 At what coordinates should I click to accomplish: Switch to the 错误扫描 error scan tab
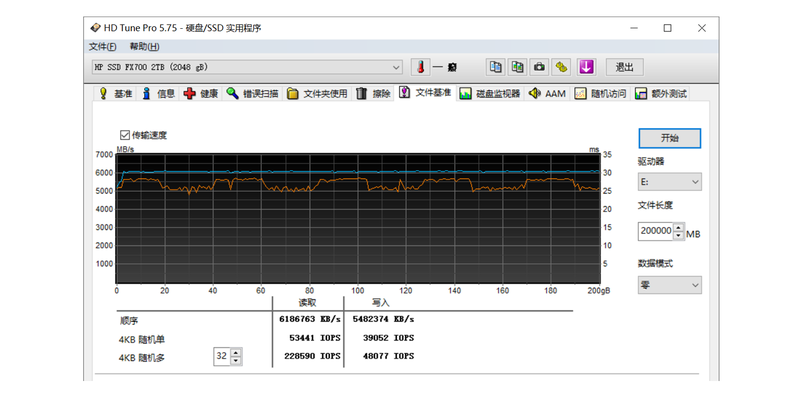[253, 93]
